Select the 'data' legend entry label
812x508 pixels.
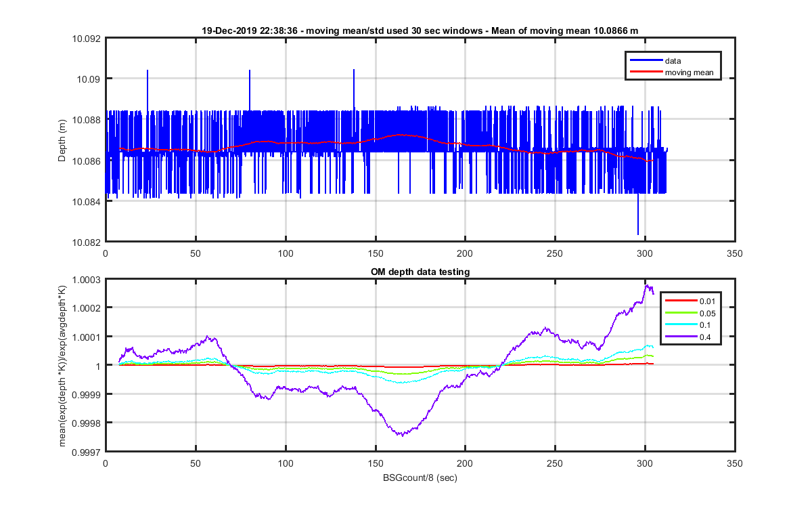pyautogui.click(x=673, y=61)
